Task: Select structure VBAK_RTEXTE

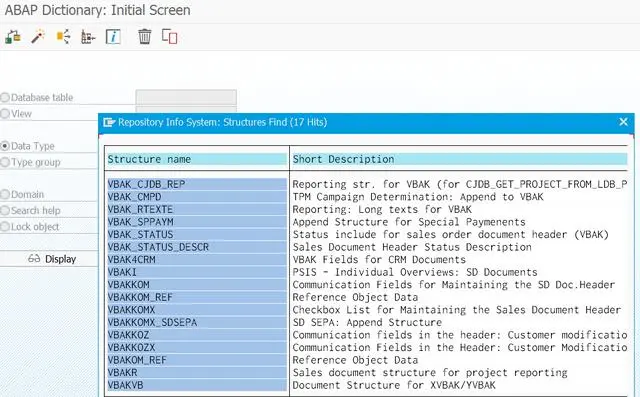Action: point(197,210)
